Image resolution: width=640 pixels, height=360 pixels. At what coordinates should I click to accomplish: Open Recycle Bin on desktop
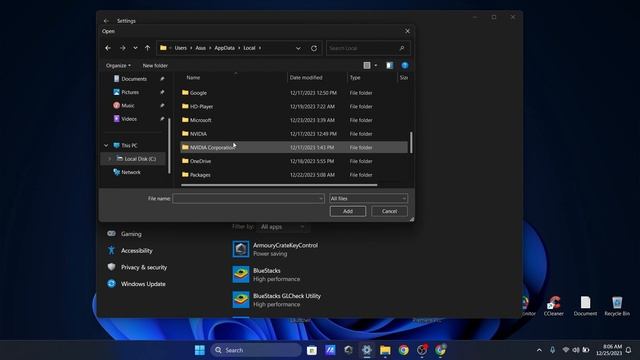click(x=617, y=306)
